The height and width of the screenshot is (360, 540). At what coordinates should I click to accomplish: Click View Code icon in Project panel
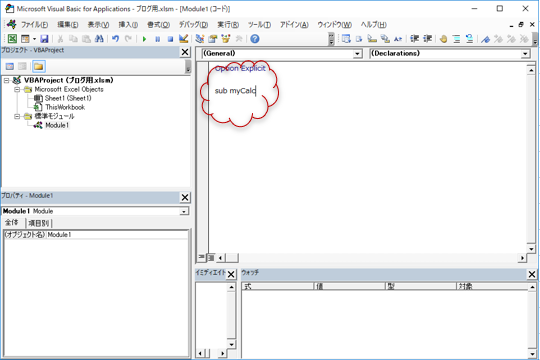(10, 66)
